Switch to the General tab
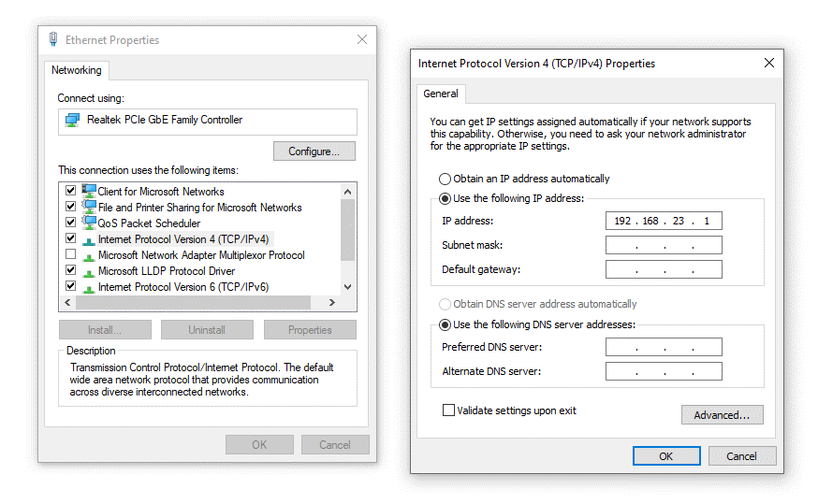This screenshot has width=818, height=504. coord(441,94)
